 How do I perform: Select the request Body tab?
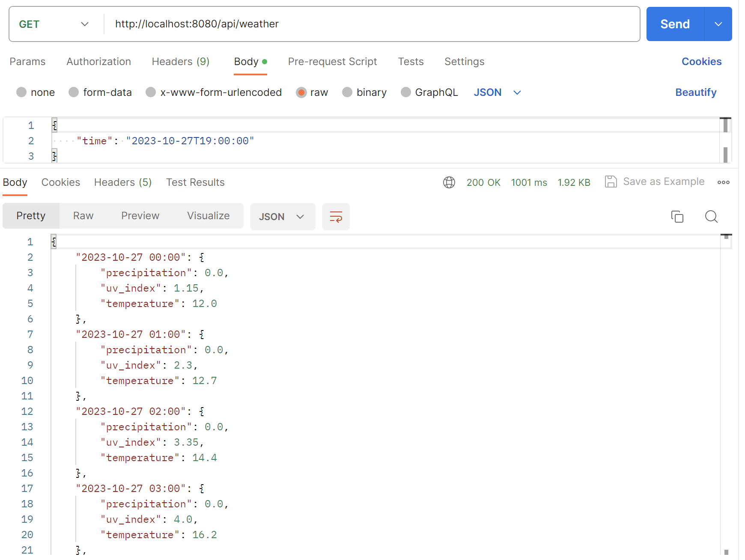(x=250, y=61)
